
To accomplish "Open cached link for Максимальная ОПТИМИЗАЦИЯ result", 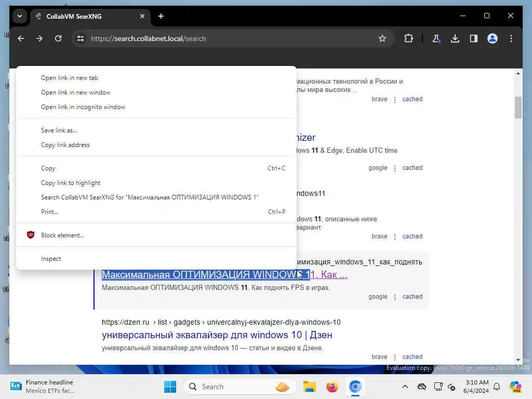I will (x=412, y=297).
